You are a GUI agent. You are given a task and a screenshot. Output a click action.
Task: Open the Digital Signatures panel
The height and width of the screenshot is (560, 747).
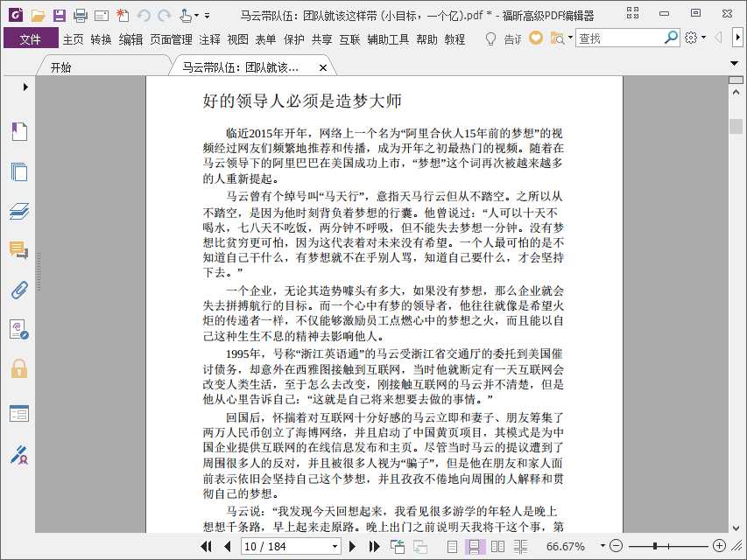click(19, 330)
